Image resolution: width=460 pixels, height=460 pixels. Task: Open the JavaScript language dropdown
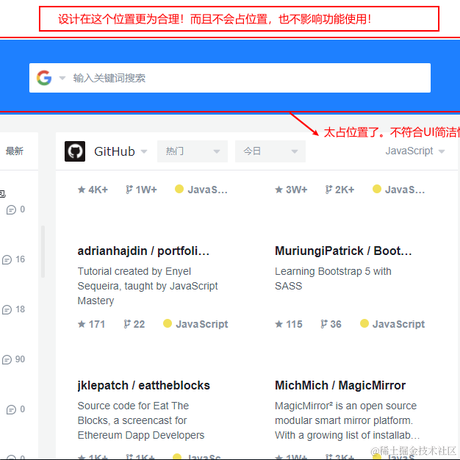[x=415, y=151]
